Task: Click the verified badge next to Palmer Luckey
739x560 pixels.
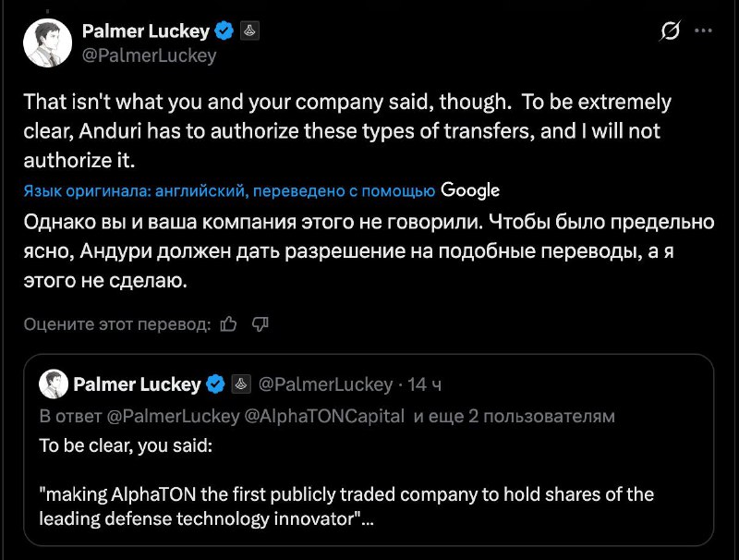Action: pos(224,30)
